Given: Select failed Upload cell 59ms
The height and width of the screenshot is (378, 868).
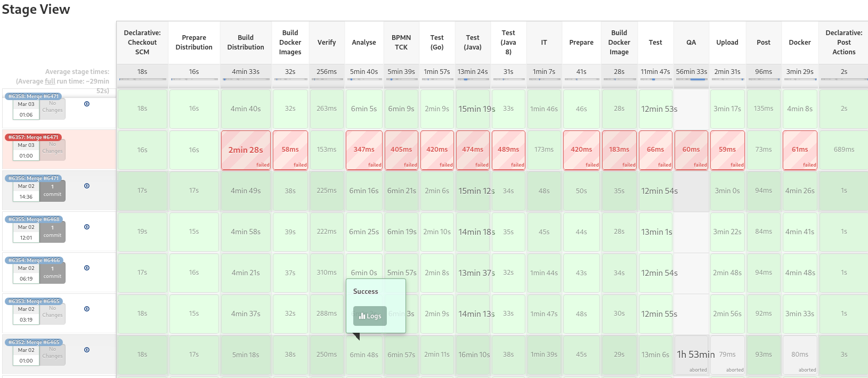Looking at the screenshot, I should [727, 150].
